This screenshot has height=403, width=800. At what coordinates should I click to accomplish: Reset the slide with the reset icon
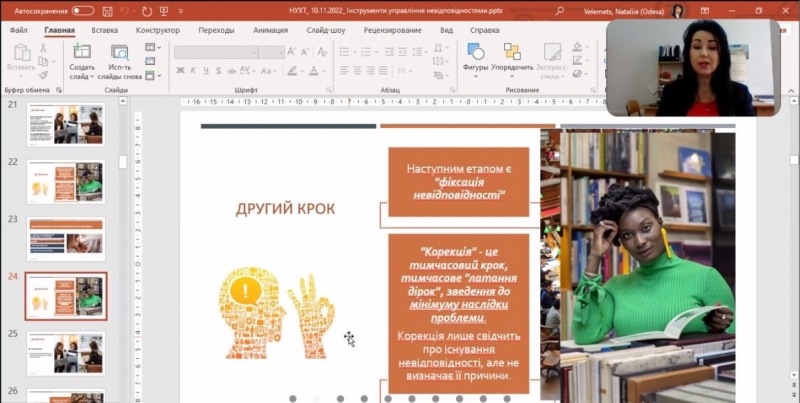pos(150,61)
